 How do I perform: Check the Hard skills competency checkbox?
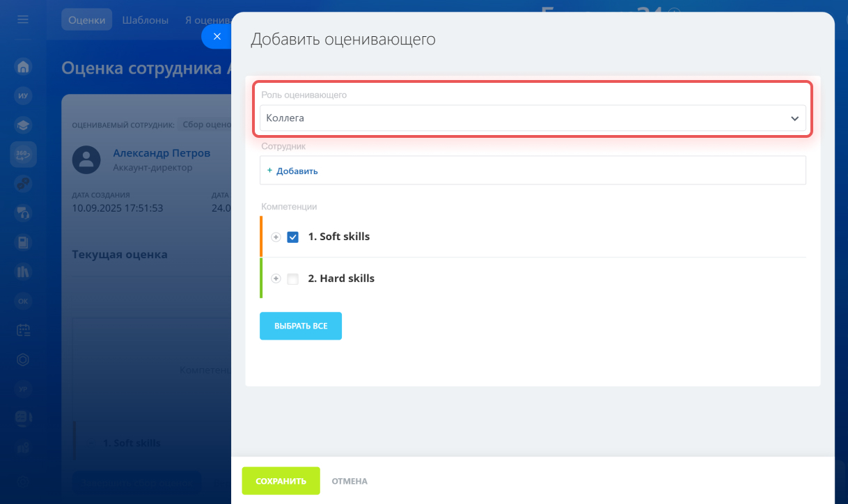pos(293,278)
